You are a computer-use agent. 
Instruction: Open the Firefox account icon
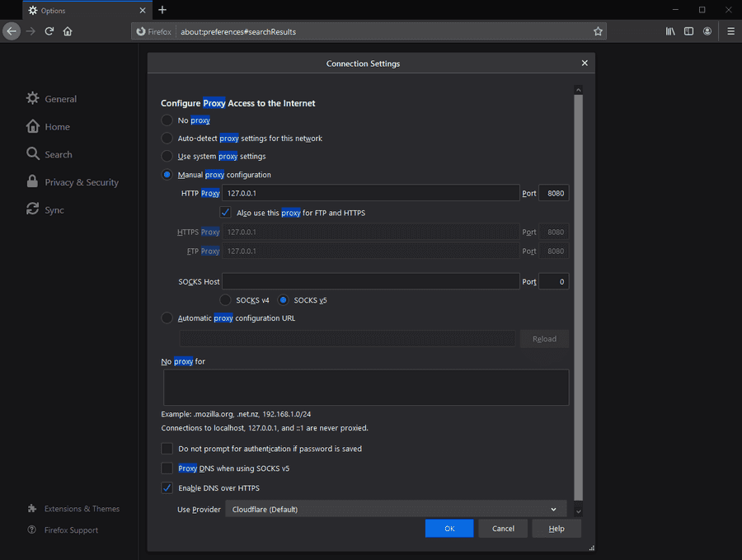coord(707,31)
